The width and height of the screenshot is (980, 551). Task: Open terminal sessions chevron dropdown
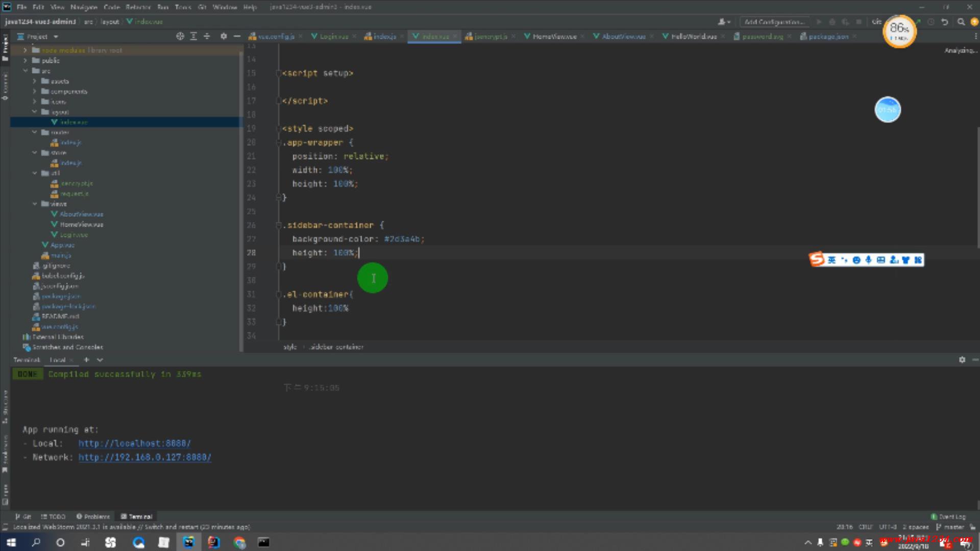(x=100, y=360)
